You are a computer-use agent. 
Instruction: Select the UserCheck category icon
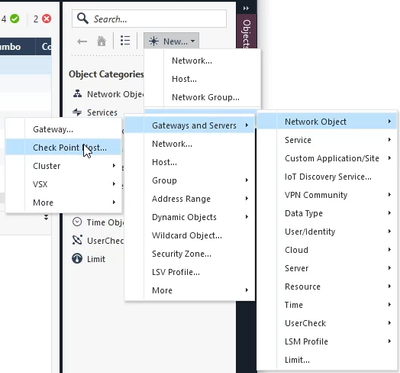(77, 240)
